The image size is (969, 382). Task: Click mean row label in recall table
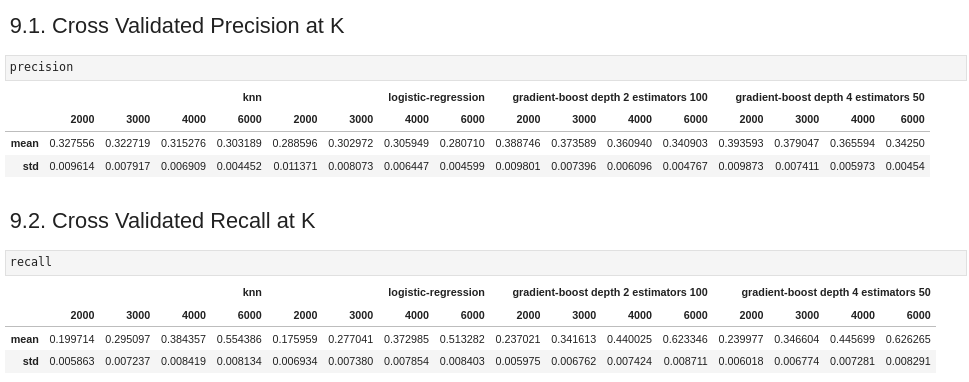pos(25,339)
